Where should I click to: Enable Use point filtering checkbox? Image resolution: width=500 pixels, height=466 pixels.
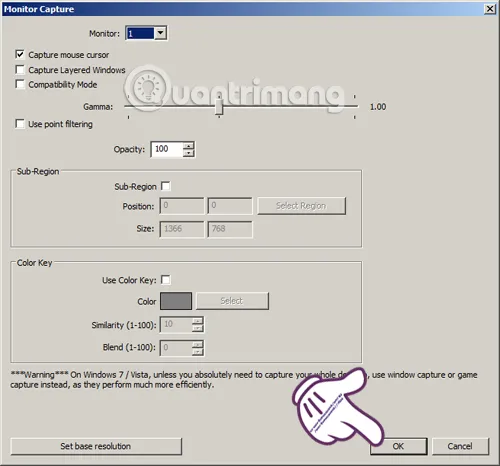click(x=20, y=124)
